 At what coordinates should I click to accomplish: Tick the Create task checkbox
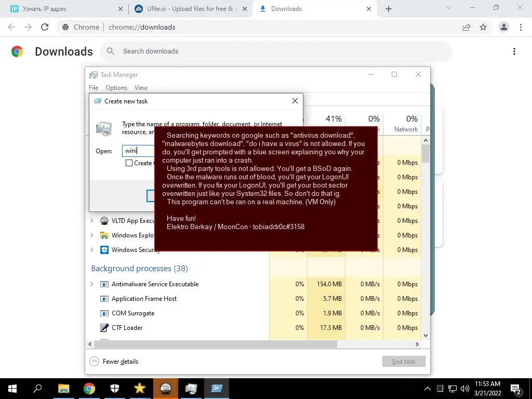129,163
